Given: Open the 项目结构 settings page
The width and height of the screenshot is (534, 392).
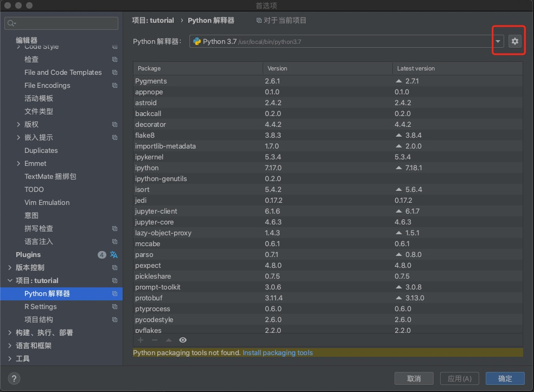Looking at the screenshot, I should (x=39, y=320).
